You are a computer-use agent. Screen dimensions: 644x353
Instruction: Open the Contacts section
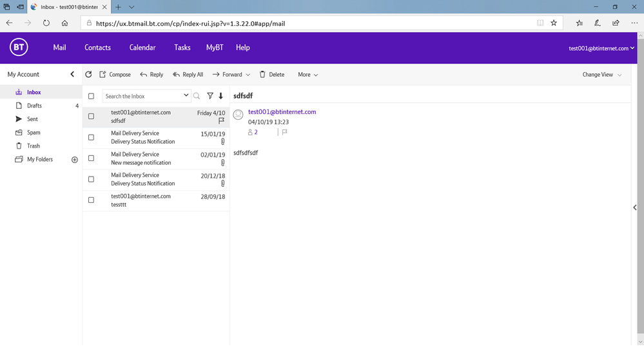97,48
